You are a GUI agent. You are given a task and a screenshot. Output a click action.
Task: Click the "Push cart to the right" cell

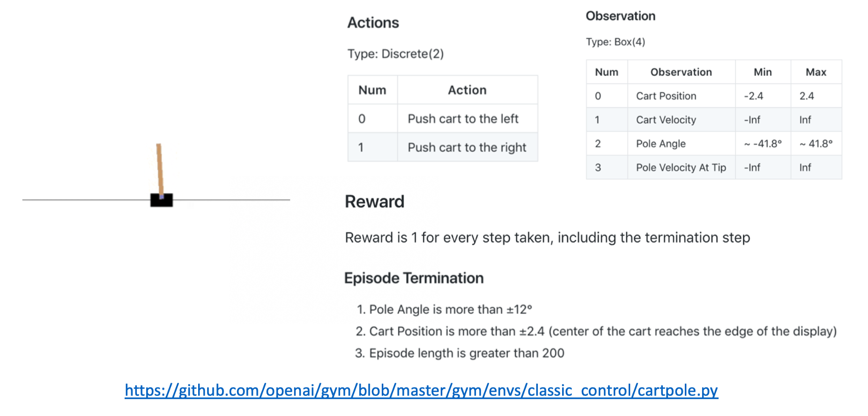(467, 147)
